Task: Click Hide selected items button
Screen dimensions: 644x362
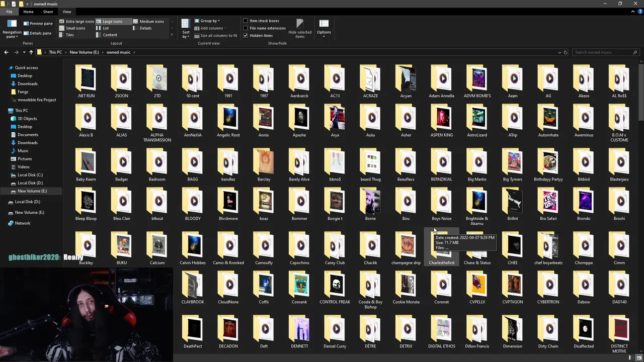Action: coord(300,29)
